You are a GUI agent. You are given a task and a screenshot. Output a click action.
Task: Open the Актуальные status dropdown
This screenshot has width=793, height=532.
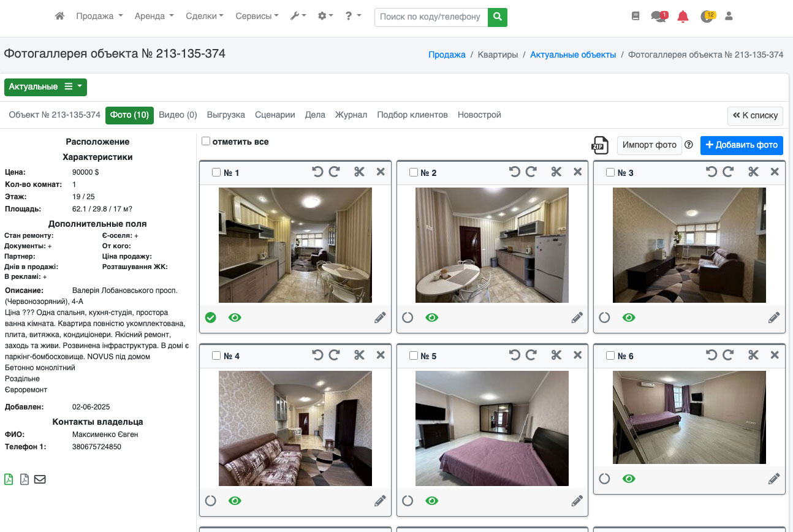(45, 87)
